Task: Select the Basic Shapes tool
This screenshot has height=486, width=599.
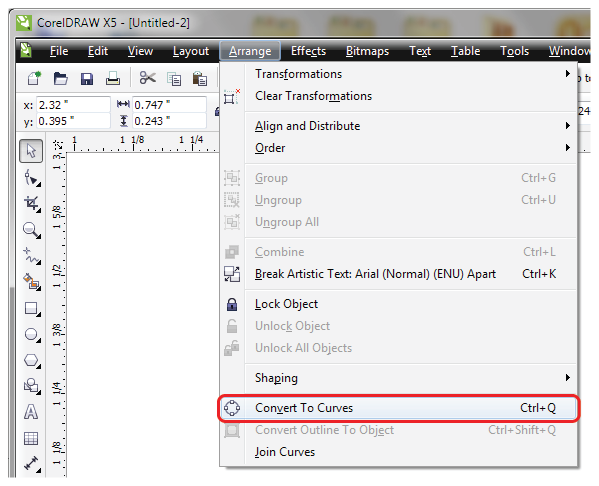Action: click(31, 386)
